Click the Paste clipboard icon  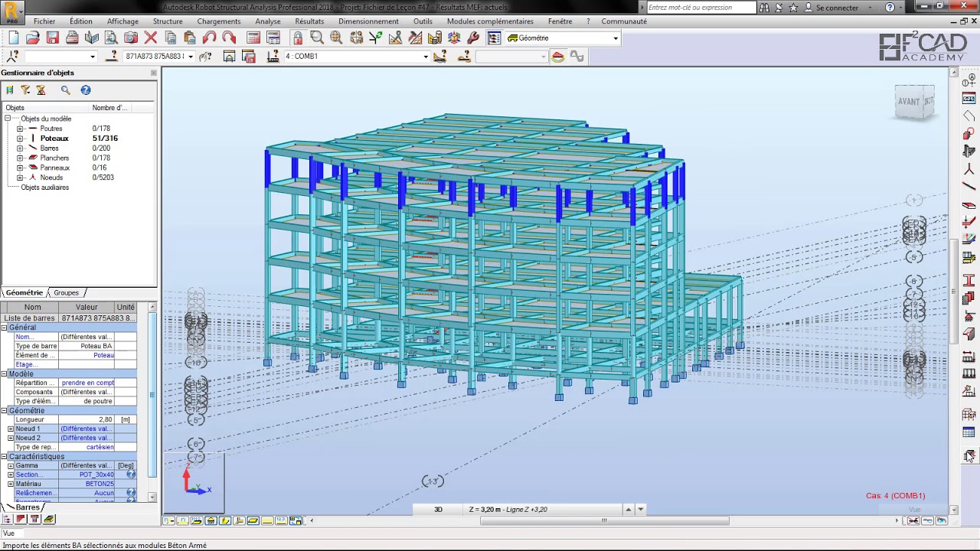pos(190,37)
